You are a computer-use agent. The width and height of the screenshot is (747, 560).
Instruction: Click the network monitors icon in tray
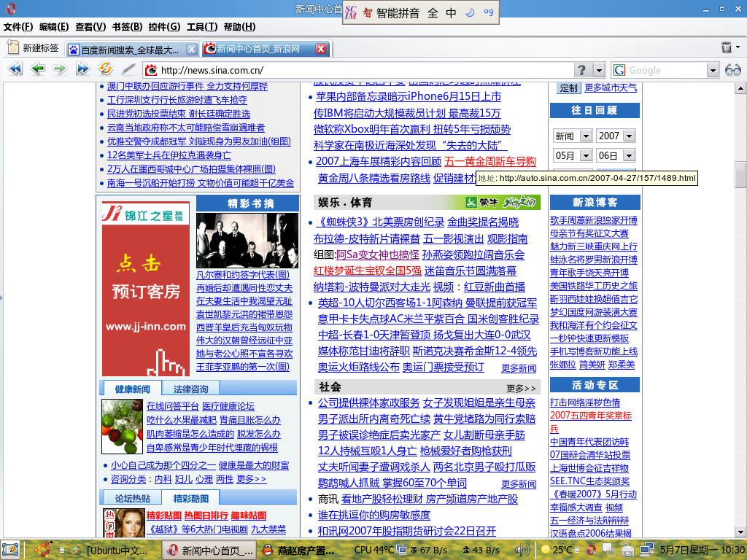click(x=646, y=550)
